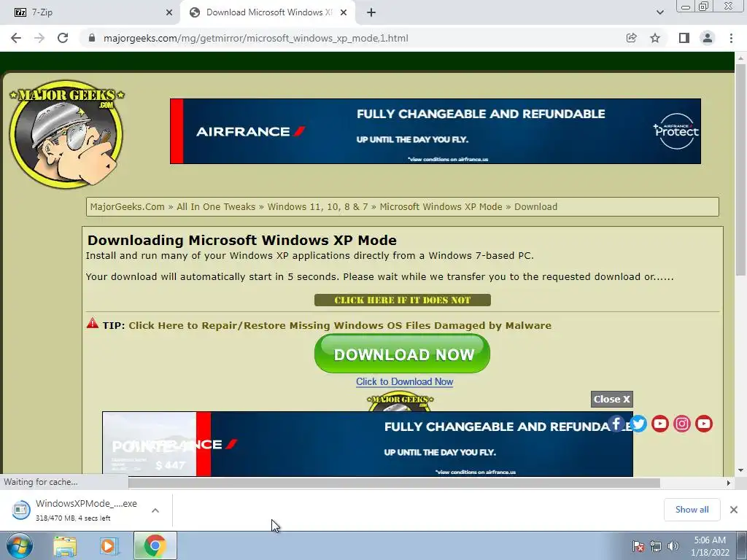Open a new browser tab
Image resolution: width=747 pixels, height=560 pixels.
371,12
